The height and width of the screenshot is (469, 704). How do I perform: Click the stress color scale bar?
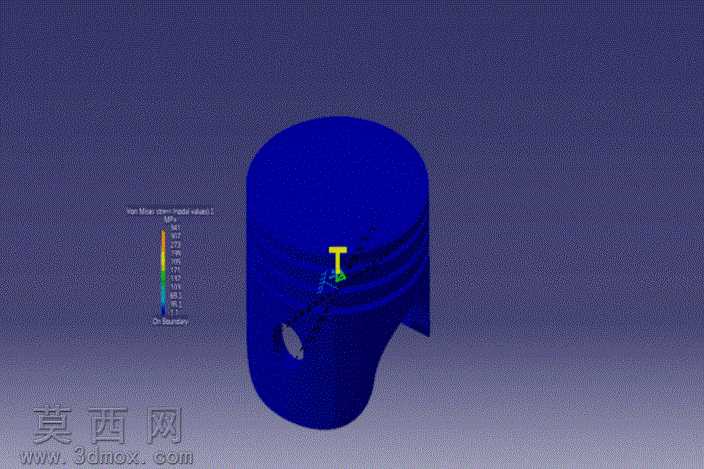[163, 272]
